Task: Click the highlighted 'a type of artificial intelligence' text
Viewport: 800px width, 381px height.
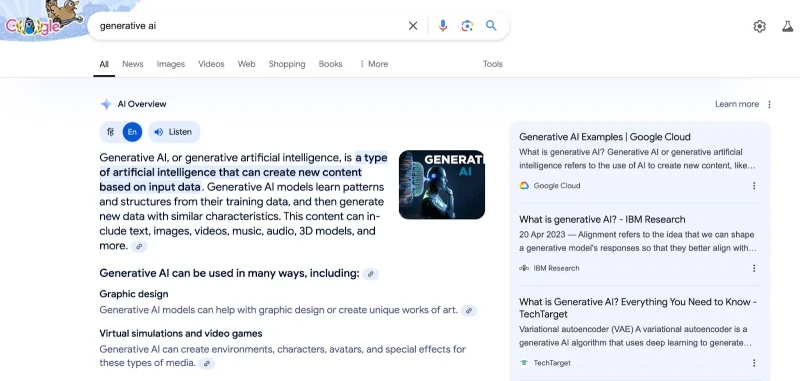Action: [243, 172]
